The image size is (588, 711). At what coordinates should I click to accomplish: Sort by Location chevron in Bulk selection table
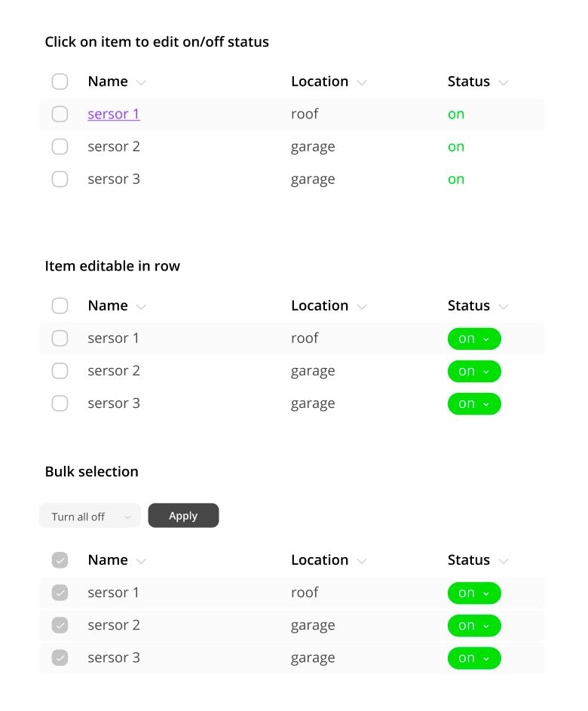click(x=361, y=562)
